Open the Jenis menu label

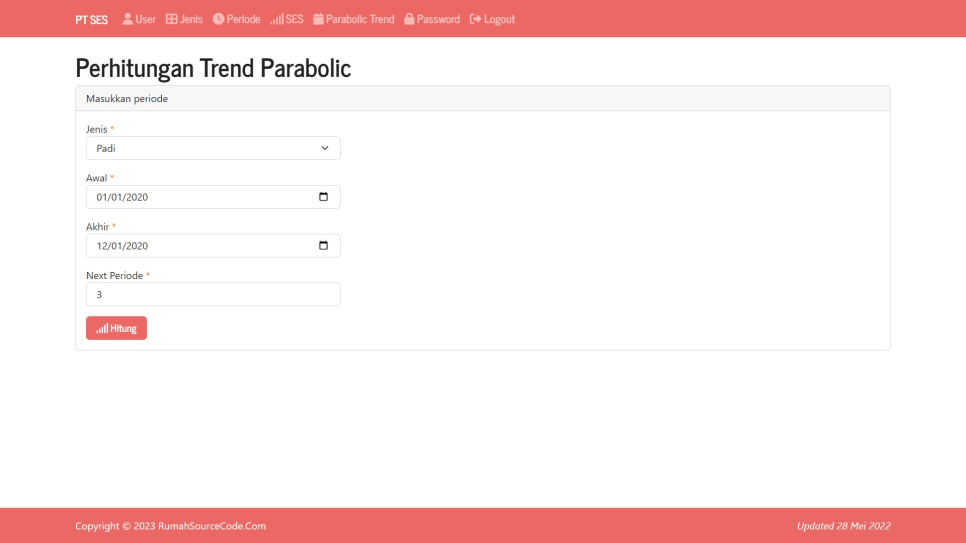[191, 19]
